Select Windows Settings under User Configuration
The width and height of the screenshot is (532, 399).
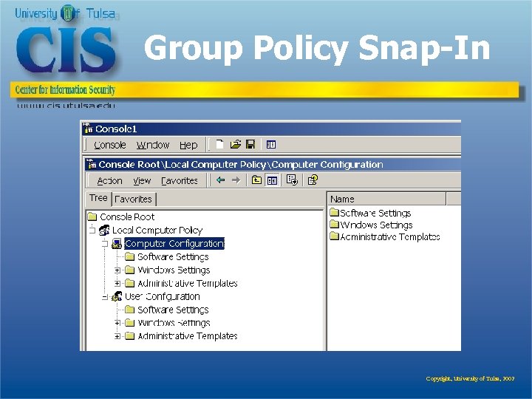pyautogui.click(x=174, y=323)
